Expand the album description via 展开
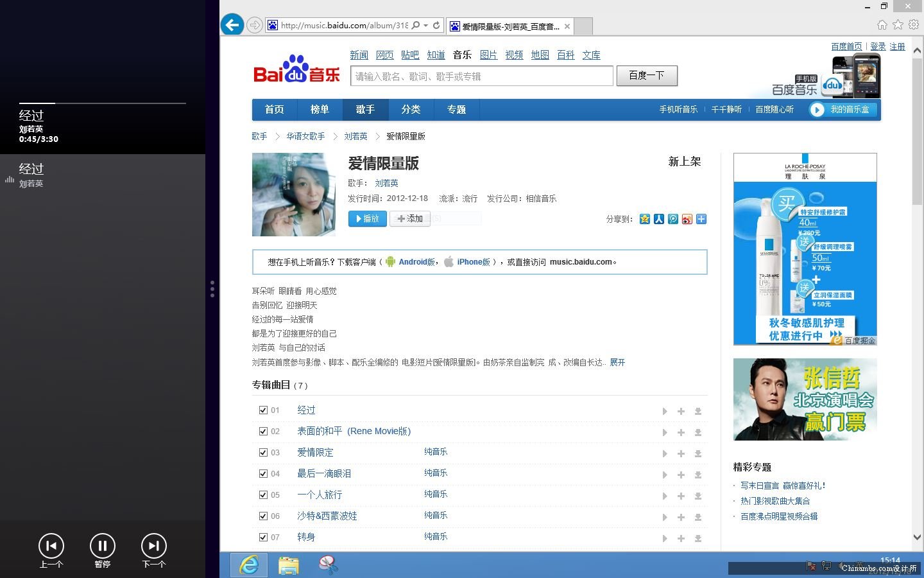 click(617, 362)
